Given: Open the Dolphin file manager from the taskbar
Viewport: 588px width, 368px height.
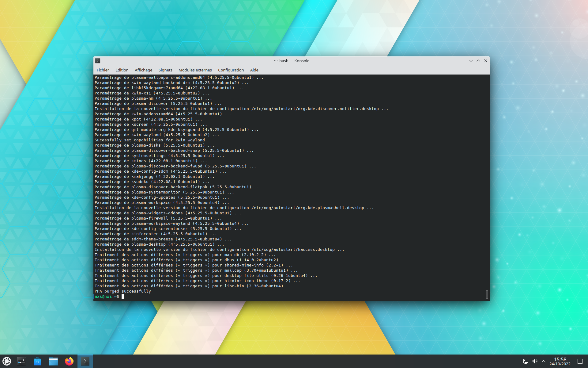Looking at the screenshot, I should (53, 361).
